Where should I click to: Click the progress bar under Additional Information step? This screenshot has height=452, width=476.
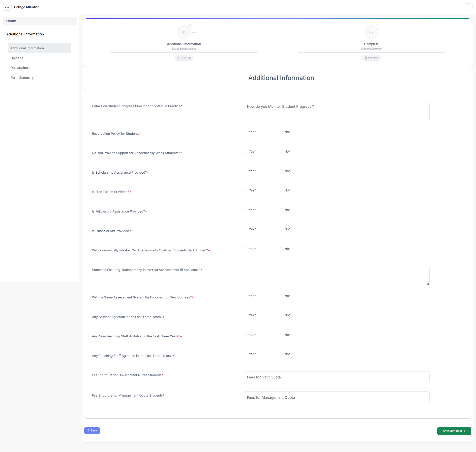point(184,53)
